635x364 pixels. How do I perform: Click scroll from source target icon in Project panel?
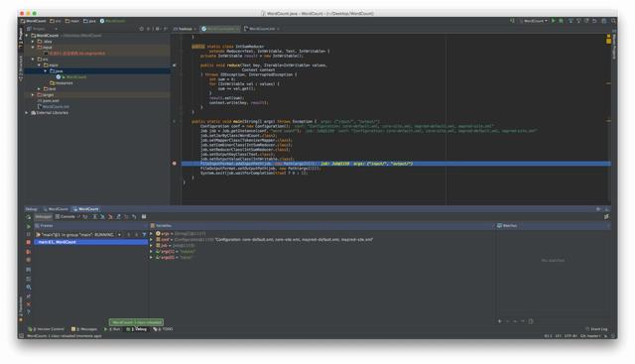tap(142, 29)
